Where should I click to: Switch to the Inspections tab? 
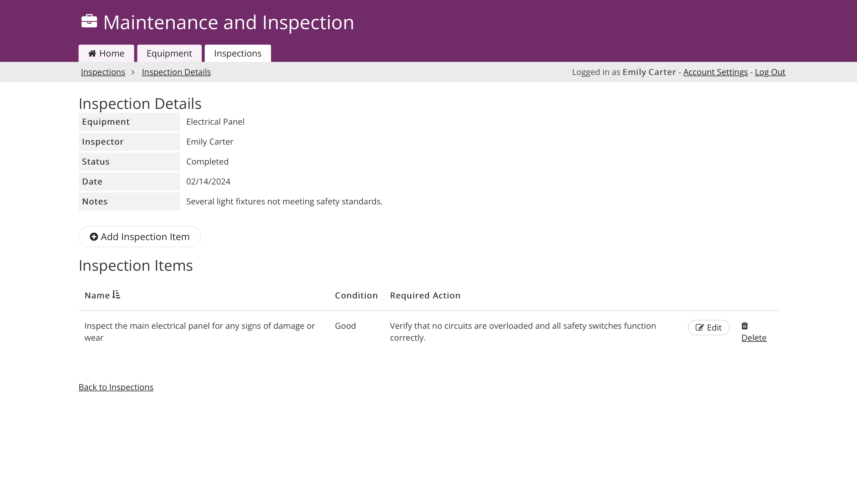[238, 53]
